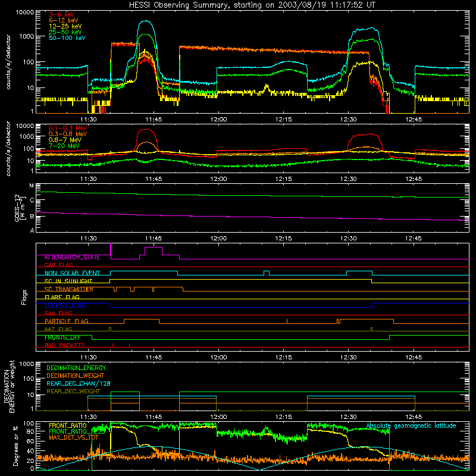The height and width of the screenshot is (476, 476).
Task: Select the ATTENUATOR_STATE flag label
Action: pyautogui.click(x=72, y=258)
